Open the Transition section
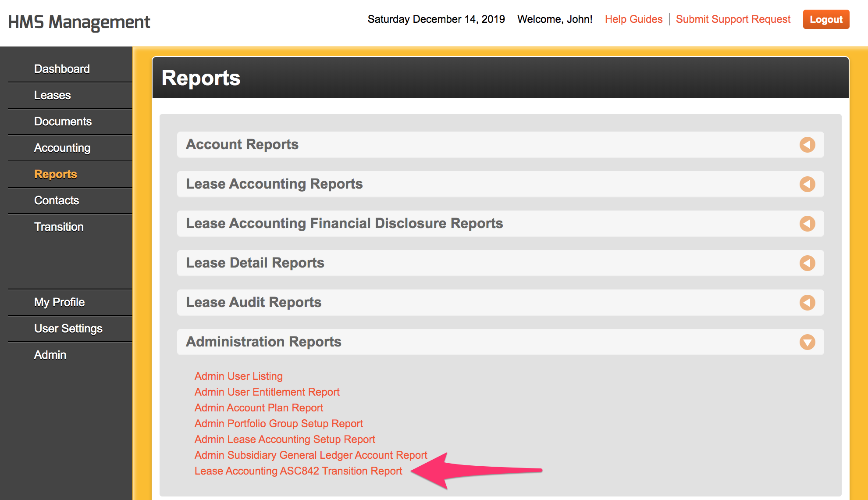 tap(59, 227)
